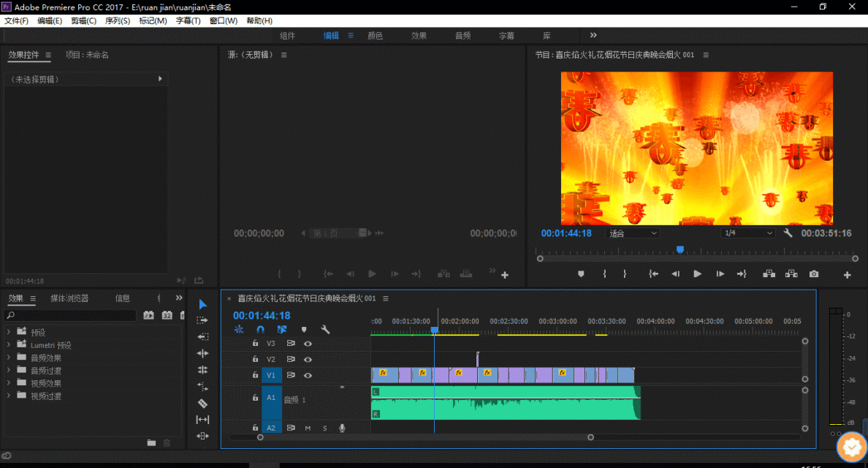Open Program Monitor button editor plus

point(847,275)
